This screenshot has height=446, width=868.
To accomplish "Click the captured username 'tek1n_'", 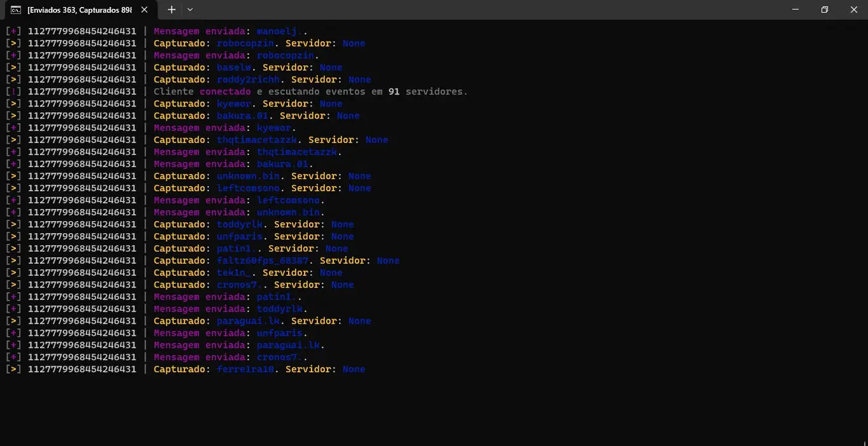I will coord(234,273).
